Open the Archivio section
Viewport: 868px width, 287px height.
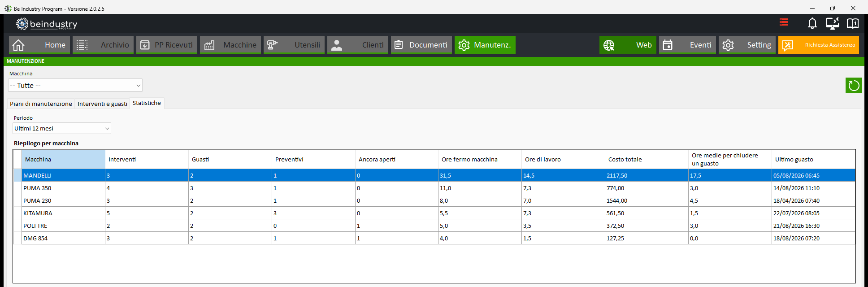pyautogui.click(x=103, y=45)
